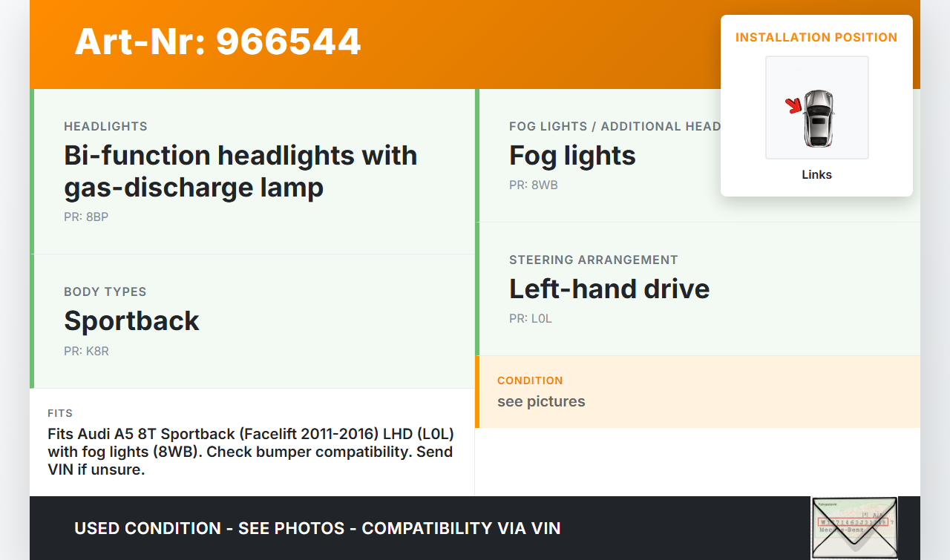Click the PR: K8R code
This screenshot has width=950, height=560.
pos(86,351)
